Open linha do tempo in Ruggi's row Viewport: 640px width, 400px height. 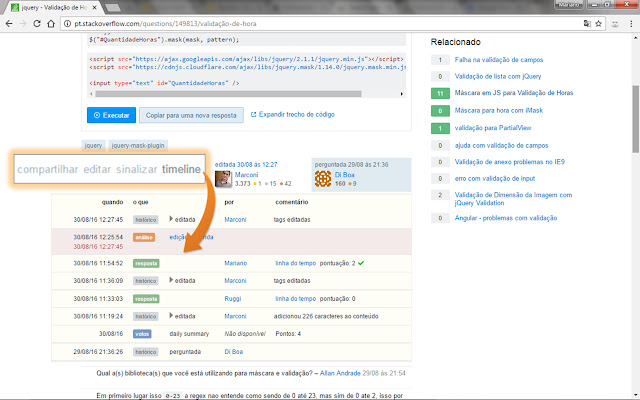pos(296,299)
